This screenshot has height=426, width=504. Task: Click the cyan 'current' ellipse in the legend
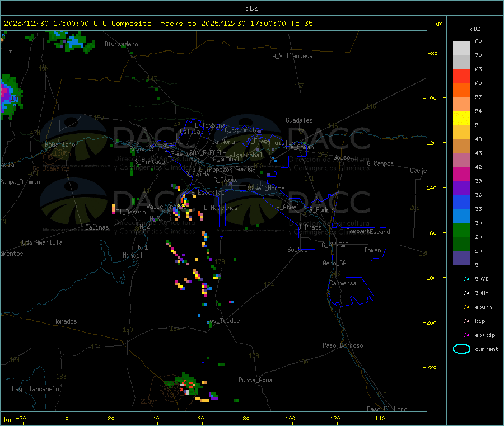[461, 349]
